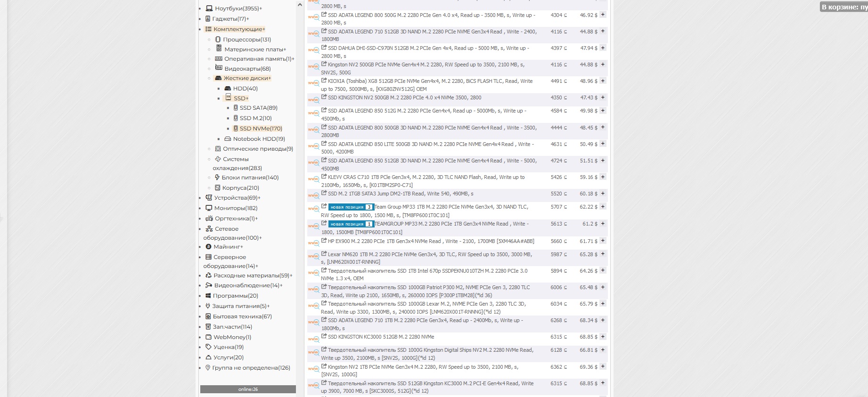Image resolution: width=868 pixels, height=397 pixels.
Task: Open external link icon for Team Group MP33 row
Action: coord(324,206)
